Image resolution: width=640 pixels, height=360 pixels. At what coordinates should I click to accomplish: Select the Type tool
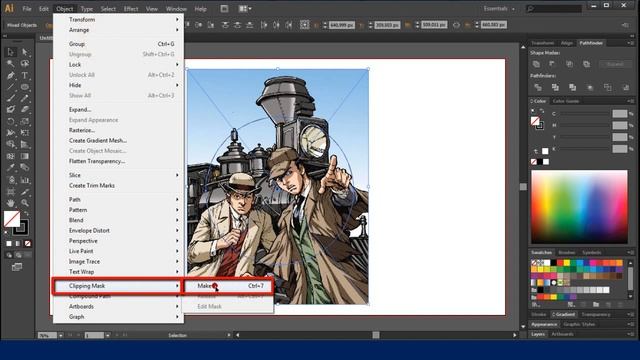[x=25, y=76]
